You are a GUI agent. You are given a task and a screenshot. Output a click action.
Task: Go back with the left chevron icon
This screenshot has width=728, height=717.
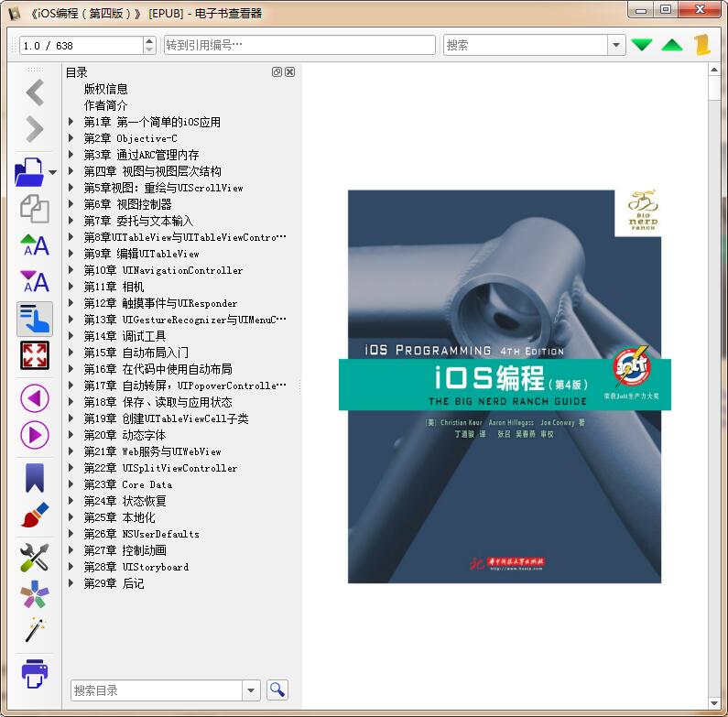35,92
